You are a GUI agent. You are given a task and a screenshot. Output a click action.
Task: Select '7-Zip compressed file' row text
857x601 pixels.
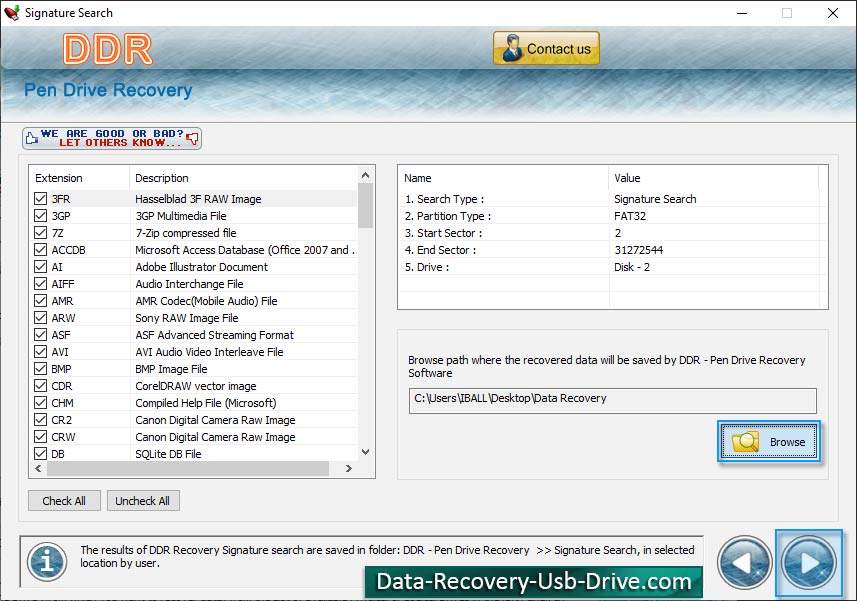click(x=185, y=233)
